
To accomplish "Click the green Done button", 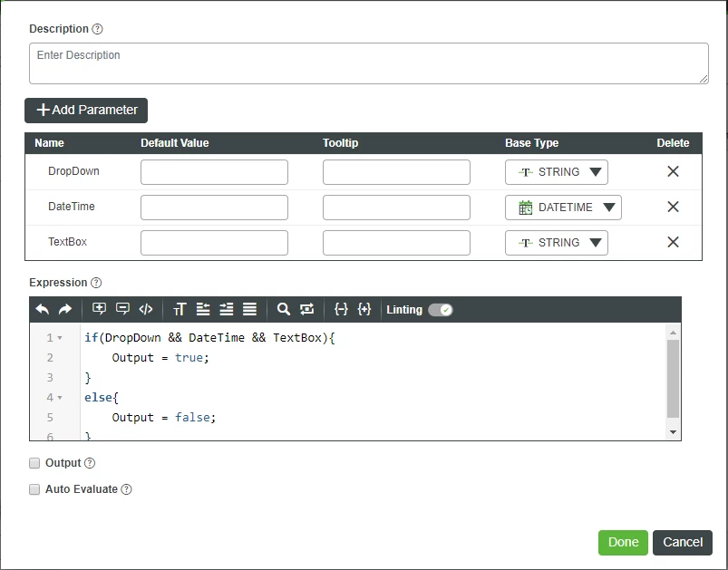I will click(x=623, y=543).
